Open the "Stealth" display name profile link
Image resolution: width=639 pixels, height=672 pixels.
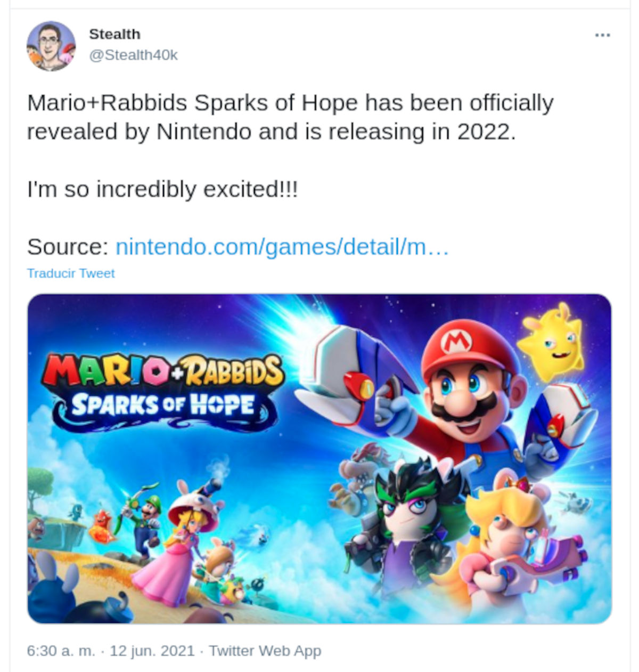click(x=114, y=34)
